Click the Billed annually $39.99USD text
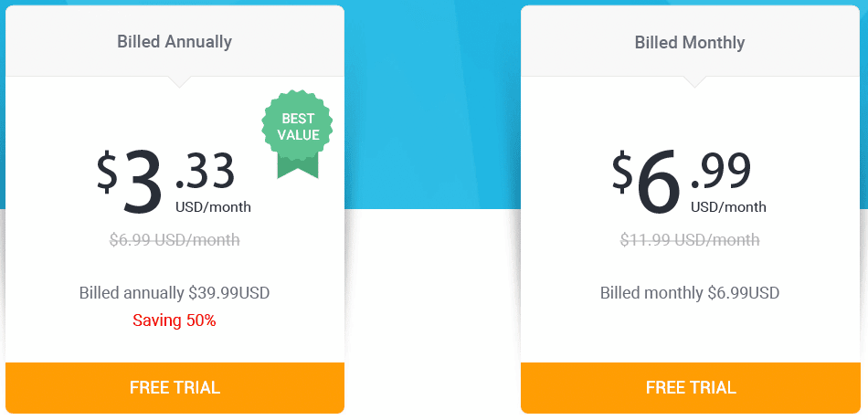The width and height of the screenshot is (868, 420). 175,293
